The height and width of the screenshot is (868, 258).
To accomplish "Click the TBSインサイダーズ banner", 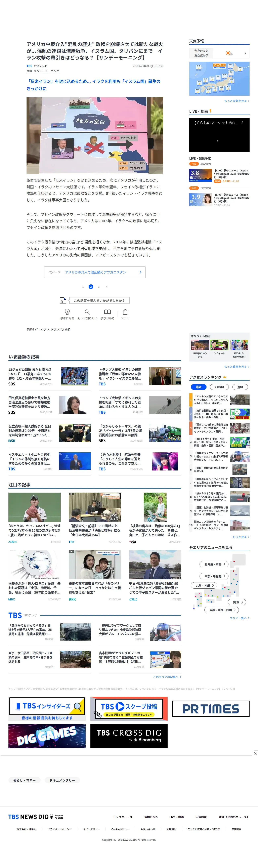I will point(47,709).
